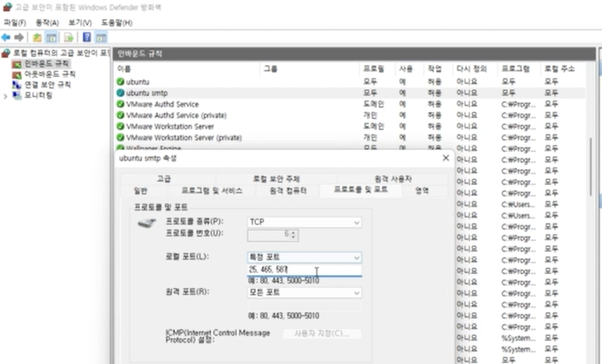Switch to the 일반 tab
Image resolution: width=602 pixels, height=364 pixels.
click(x=140, y=191)
